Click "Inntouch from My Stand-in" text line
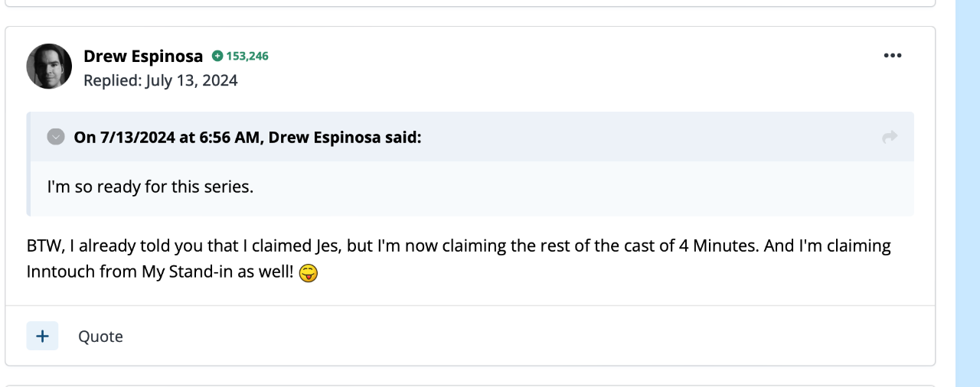 [x=159, y=272]
